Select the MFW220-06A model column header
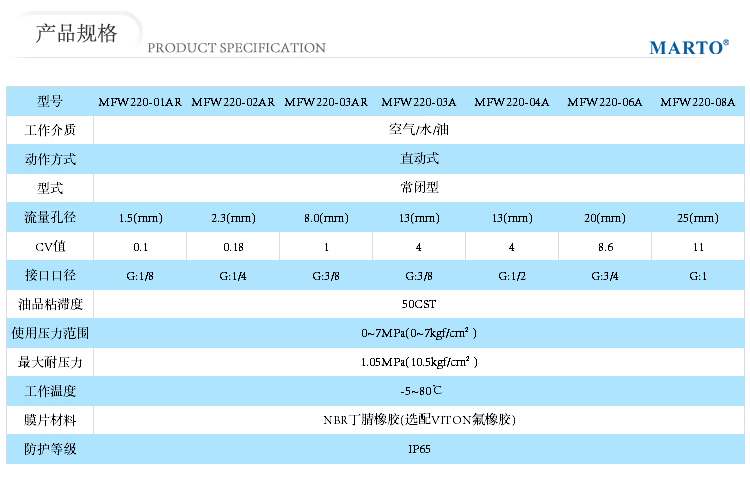This screenshot has width=750, height=496. tap(605, 102)
